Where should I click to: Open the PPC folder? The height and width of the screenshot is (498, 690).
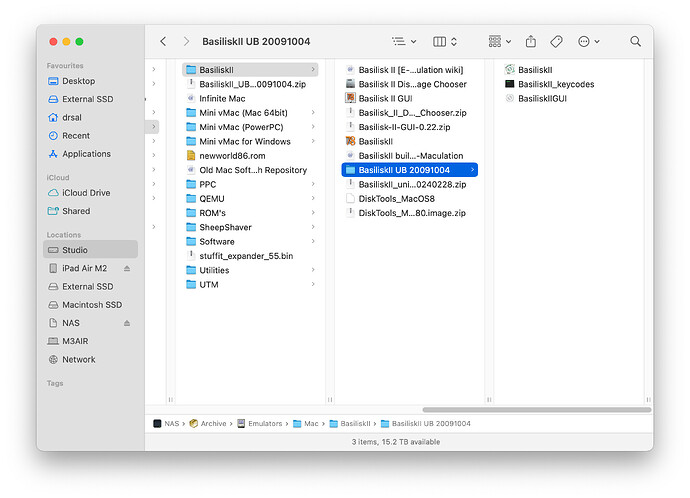(250, 184)
